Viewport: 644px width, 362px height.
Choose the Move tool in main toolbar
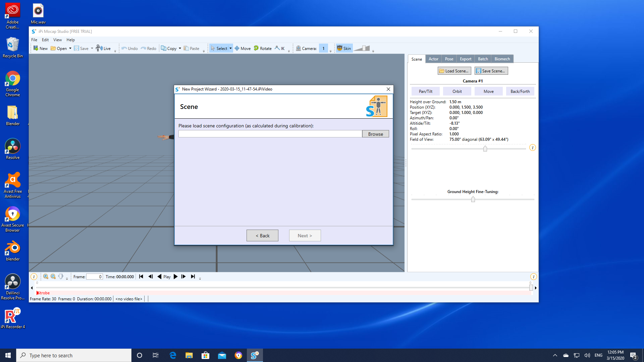click(243, 48)
